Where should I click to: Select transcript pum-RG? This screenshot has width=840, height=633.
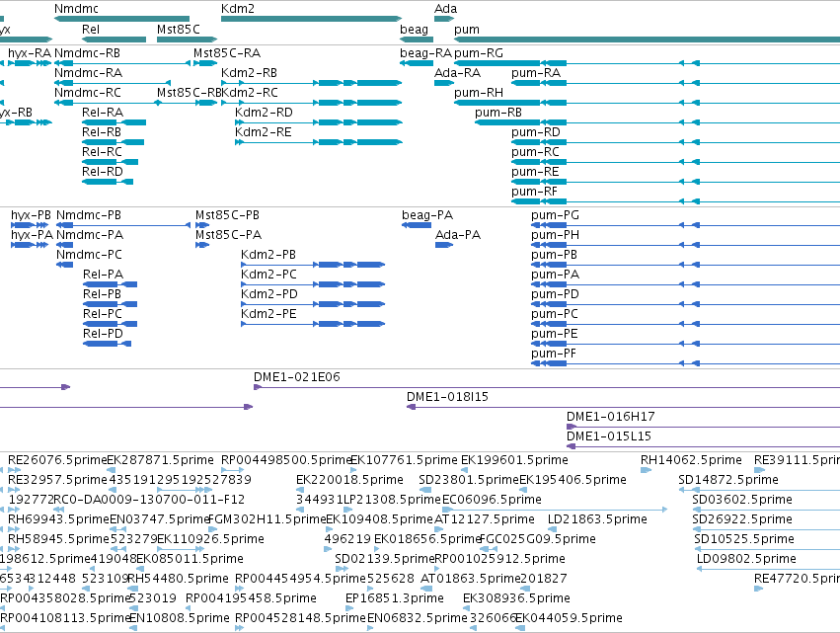(x=647, y=63)
